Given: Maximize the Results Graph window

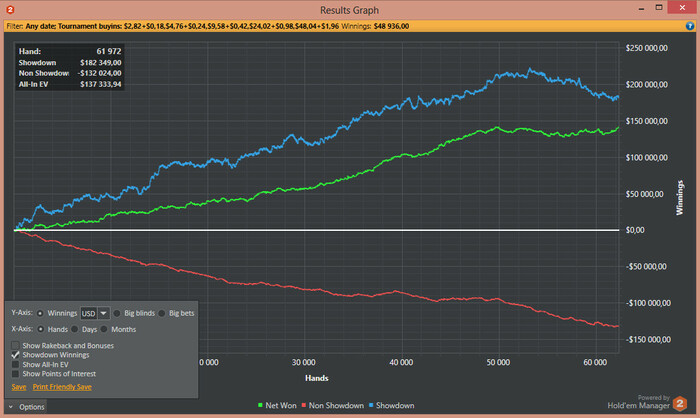Looking at the screenshot, I should click(x=659, y=8).
